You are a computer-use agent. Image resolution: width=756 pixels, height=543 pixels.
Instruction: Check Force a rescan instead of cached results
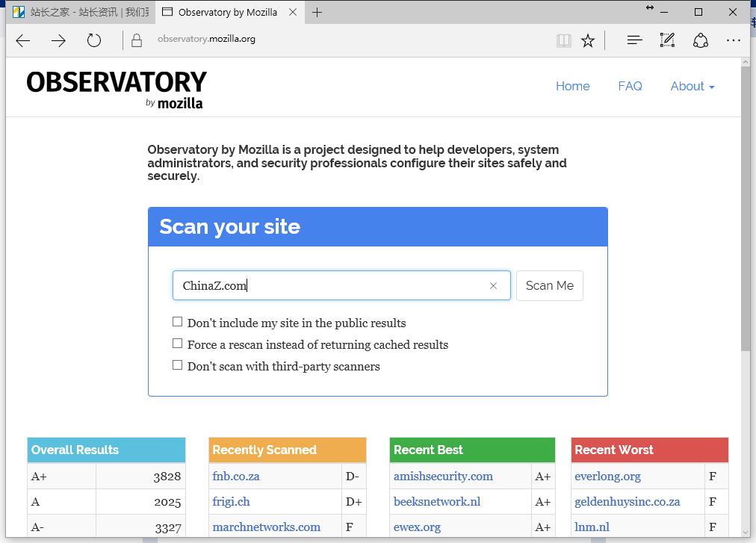pyautogui.click(x=178, y=344)
